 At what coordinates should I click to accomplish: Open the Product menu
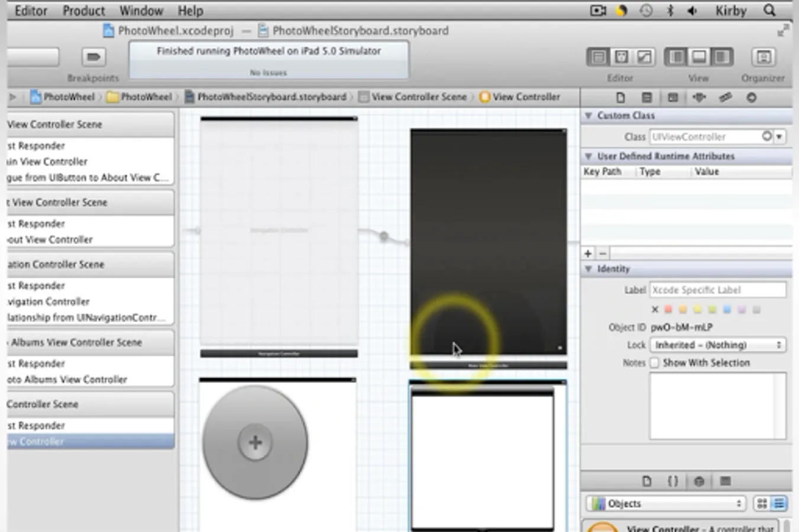[83, 10]
